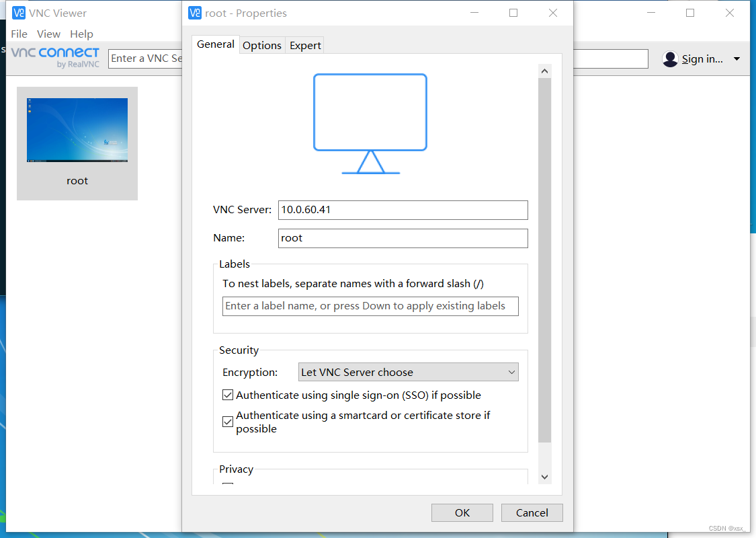Open the View menu in VNC Viewer
Image resolution: width=756 pixels, height=538 pixels.
pyautogui.click(x=48, y=34)
